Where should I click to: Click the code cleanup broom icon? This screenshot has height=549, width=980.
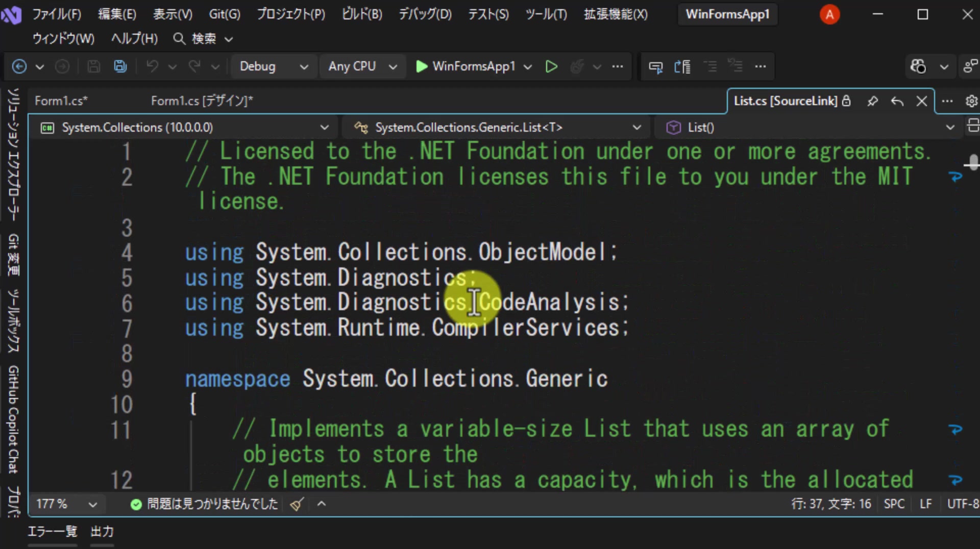[x=297, y=504]
